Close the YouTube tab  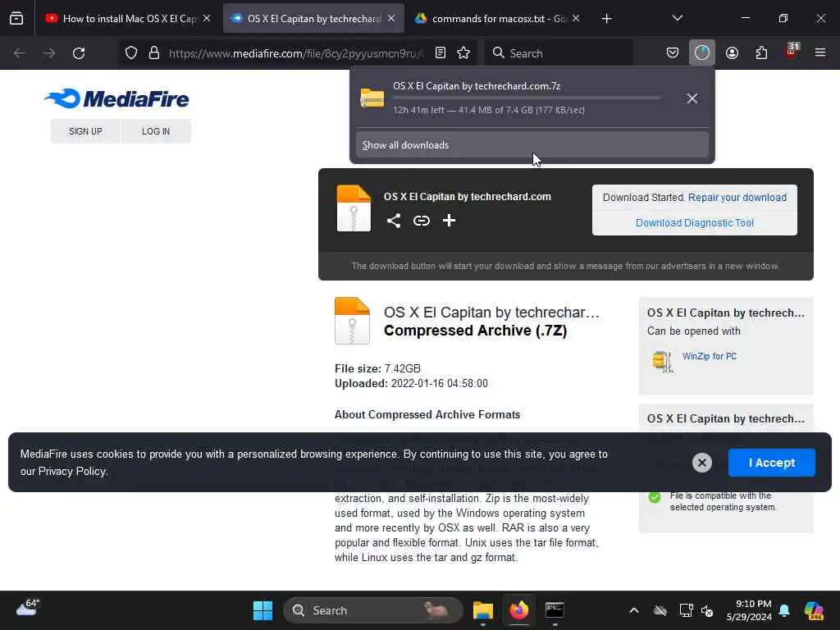[x=207, y=18]
